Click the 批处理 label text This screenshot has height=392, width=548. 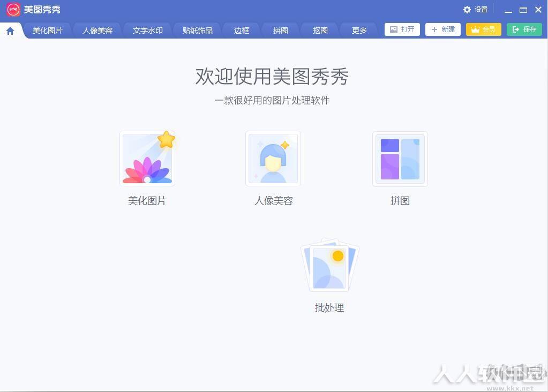[x=329, y=308]
